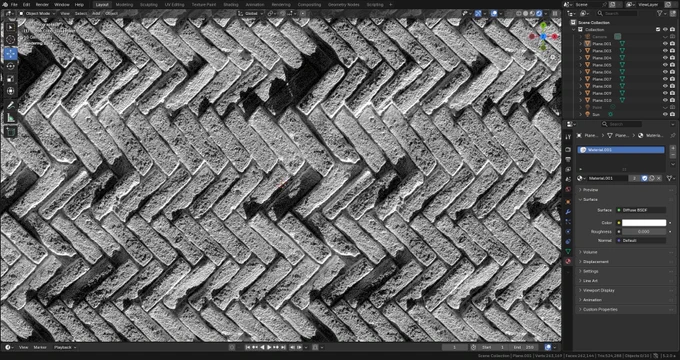Hide Plane.004 in the viewport
This screenshot has height=360, width=680.
pos(665,58)
